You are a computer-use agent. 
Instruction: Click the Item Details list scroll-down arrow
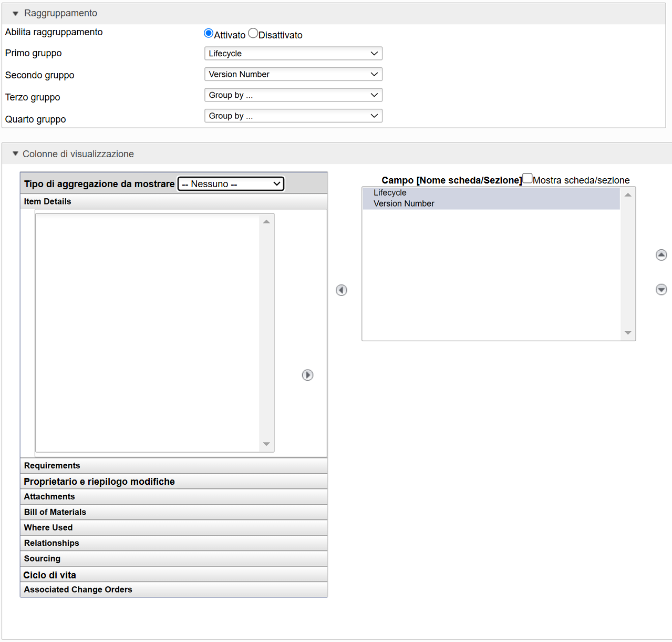pos(266,444)
